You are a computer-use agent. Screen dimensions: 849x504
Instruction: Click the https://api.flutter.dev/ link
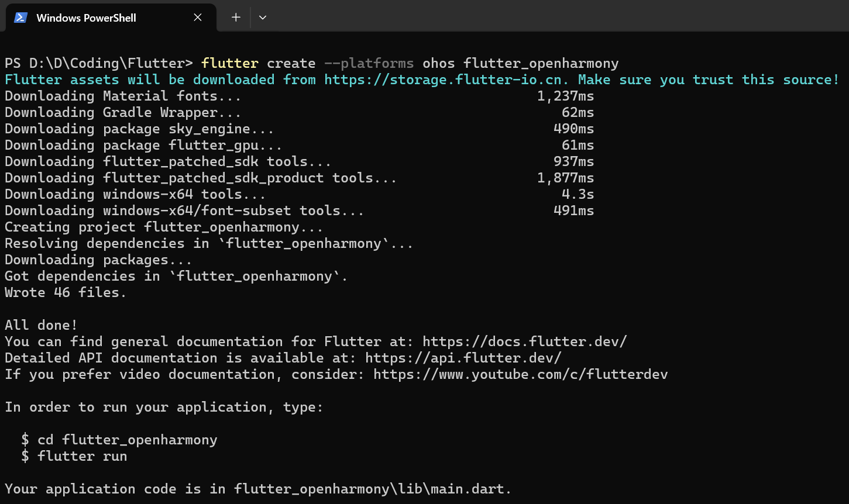(463, 358)
